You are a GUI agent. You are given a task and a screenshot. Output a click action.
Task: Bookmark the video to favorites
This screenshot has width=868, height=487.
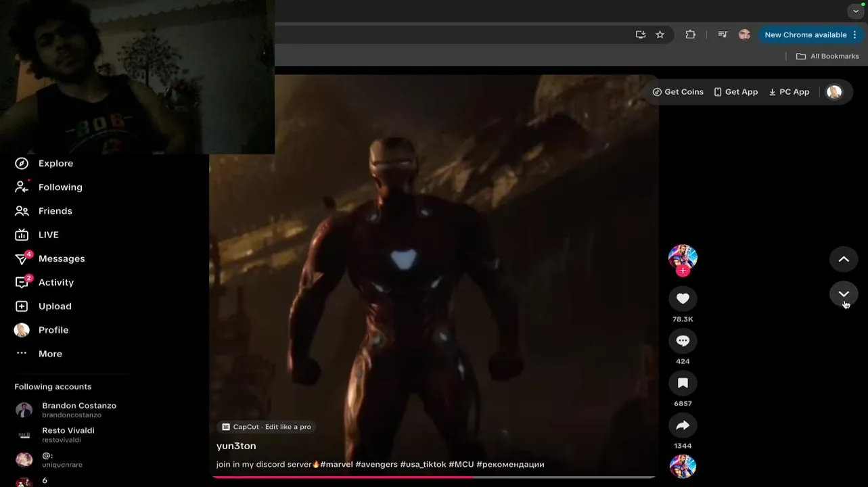coord(683,383)
